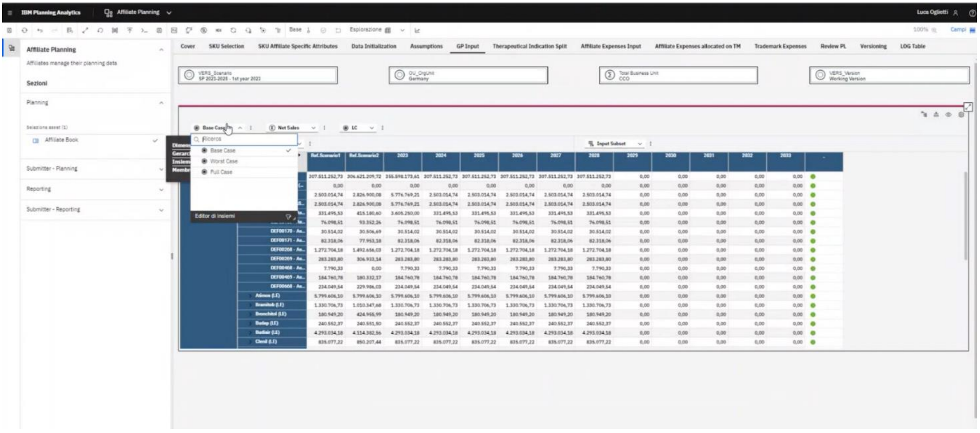The height and width of the screenshot is (433, 980).
Task: Click the help question mark icon
Action: tap(972, 13)
